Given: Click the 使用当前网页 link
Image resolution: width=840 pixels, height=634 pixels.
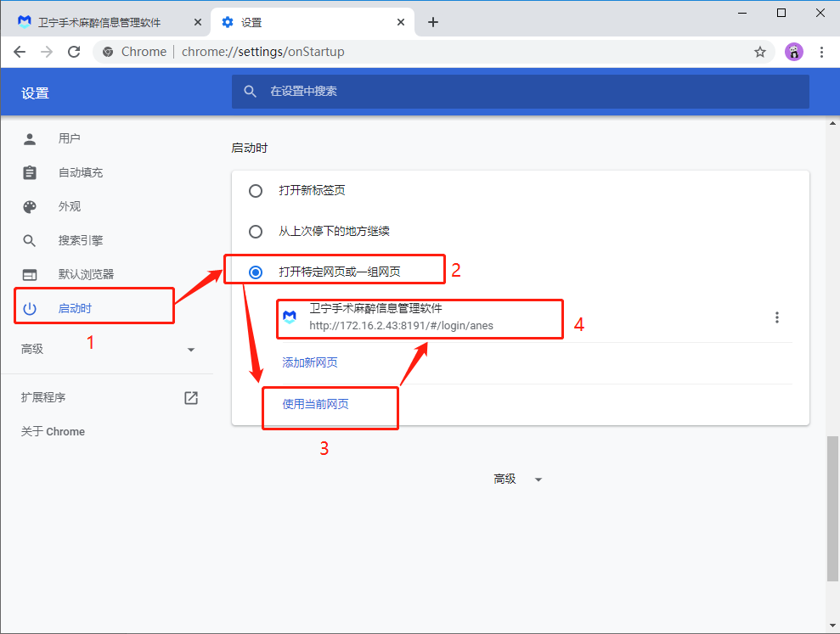Looking at the screenshot, I should coord(315,404).
